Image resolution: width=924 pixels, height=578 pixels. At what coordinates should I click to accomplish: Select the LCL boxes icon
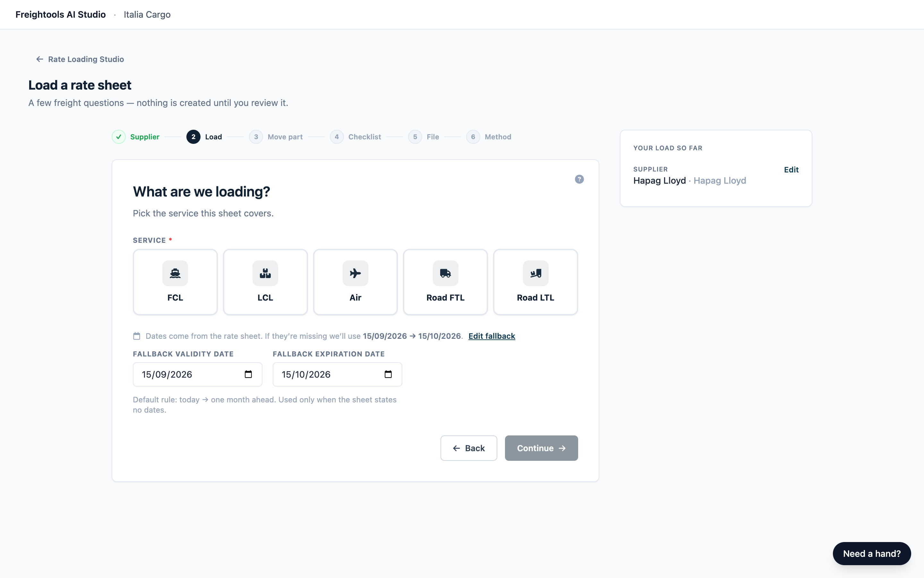click(265, 273)
